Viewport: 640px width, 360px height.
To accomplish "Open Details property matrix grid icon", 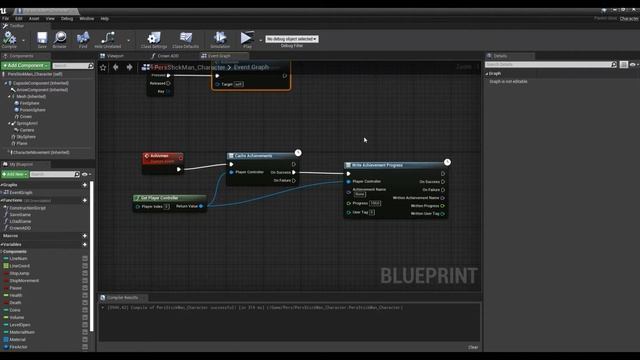I will point(624,64).
